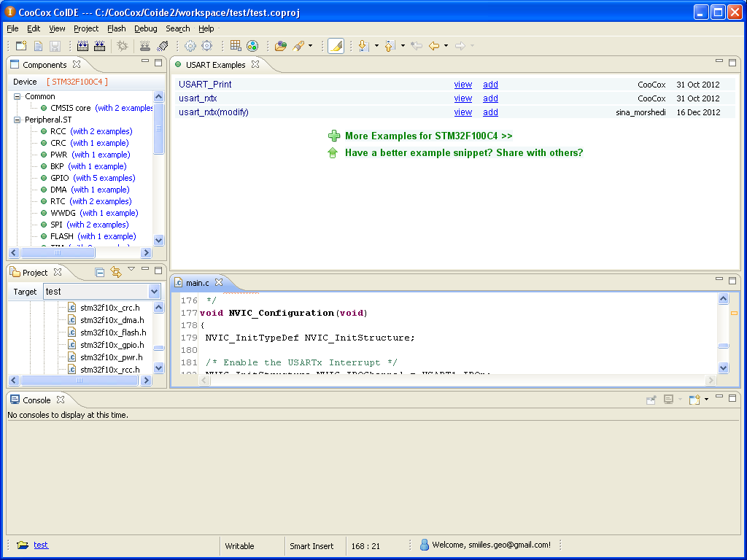Image resolution: width=747 pixels, height=560 pixels.
Task: Collapse the Common tree node
Action: click(x=18, y=96)
